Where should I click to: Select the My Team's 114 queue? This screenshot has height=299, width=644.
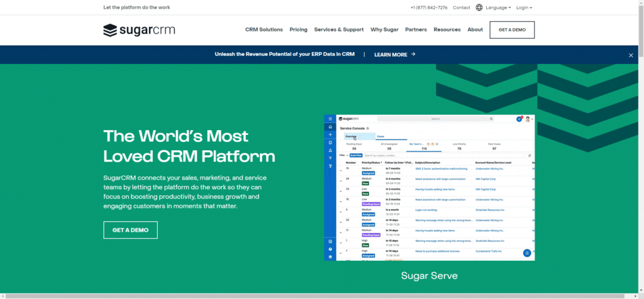[424, 146]
